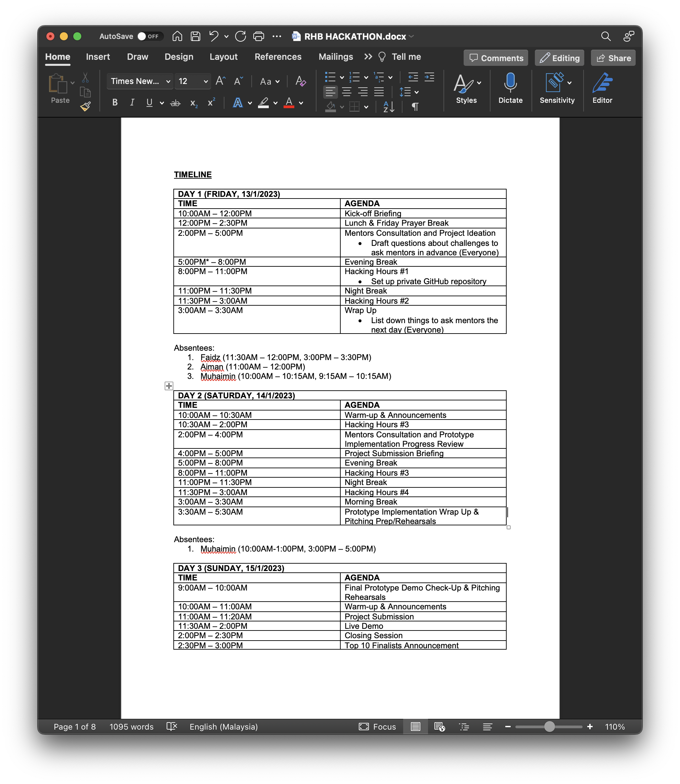Open the Layout tab
The height and width of the screenshot is (784, 680).
click(223, 57)
